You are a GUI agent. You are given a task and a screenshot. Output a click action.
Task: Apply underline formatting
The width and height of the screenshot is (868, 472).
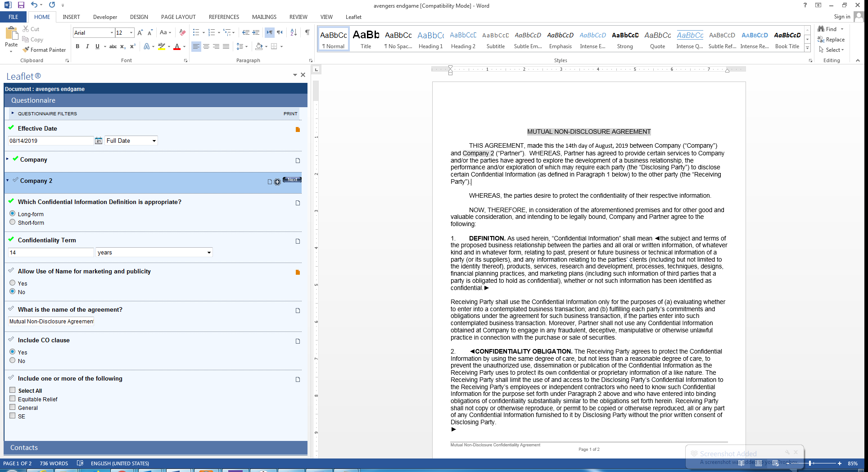point(97,46)
